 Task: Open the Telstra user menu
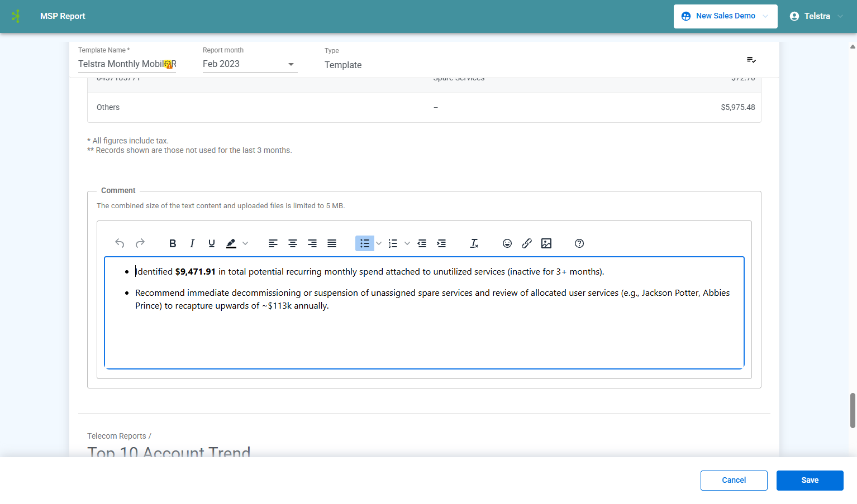(x=816, y=16)
